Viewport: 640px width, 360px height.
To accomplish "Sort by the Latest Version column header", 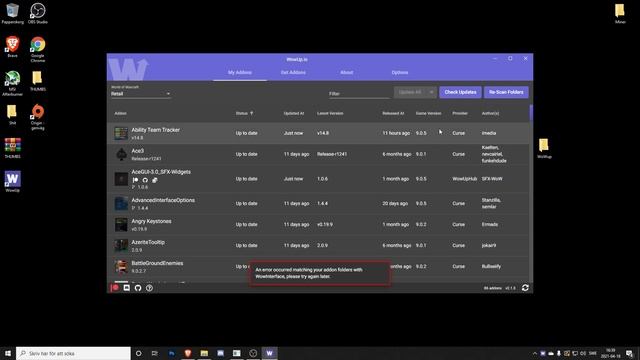I will 330,113.
